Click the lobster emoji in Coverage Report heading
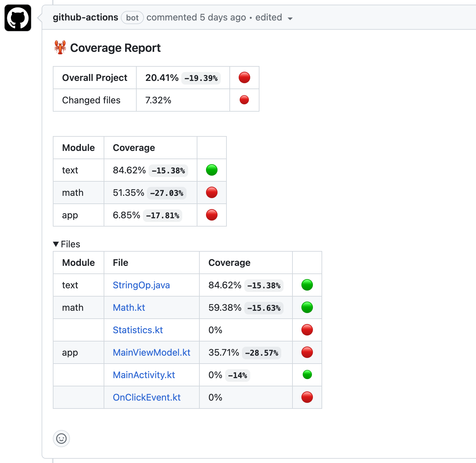The image size is (476, 463). pyautogui.click(x=60, y=48)
